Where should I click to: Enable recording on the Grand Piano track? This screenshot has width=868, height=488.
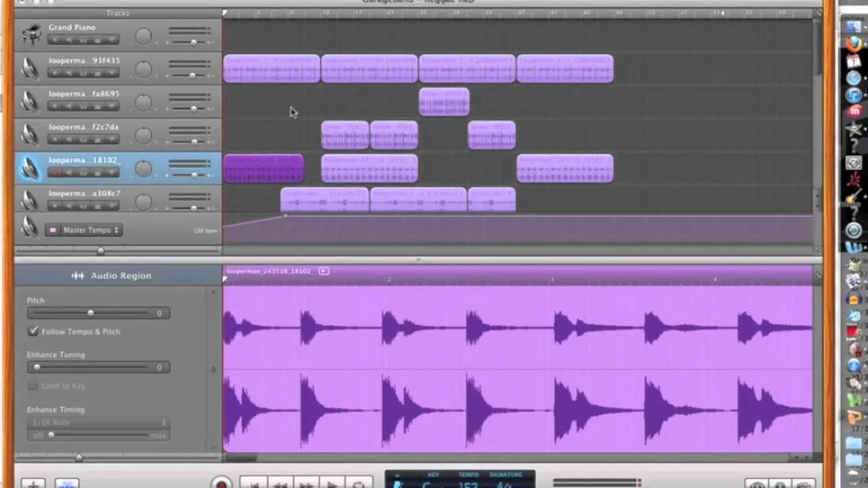(x=55, y=40)
